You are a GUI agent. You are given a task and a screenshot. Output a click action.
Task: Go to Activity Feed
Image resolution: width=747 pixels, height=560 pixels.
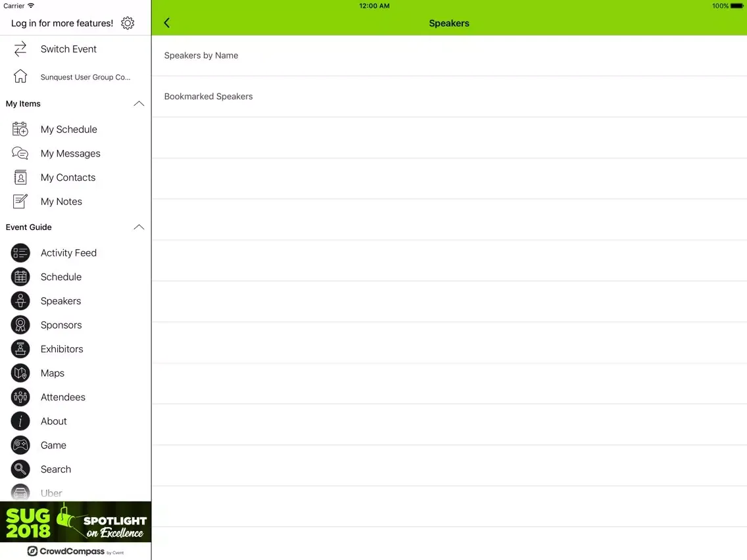coord(68,253)
